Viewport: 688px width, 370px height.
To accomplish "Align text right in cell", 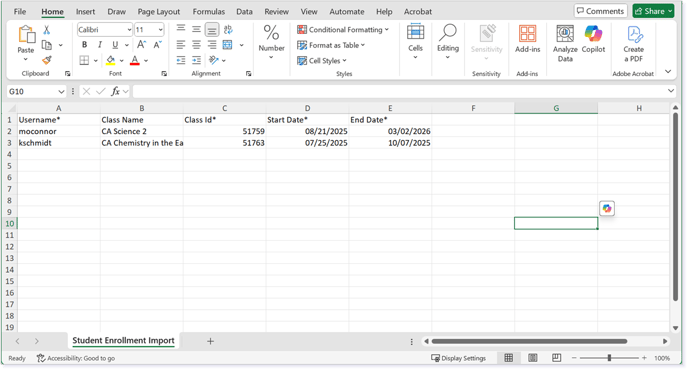I will [211, 44].
